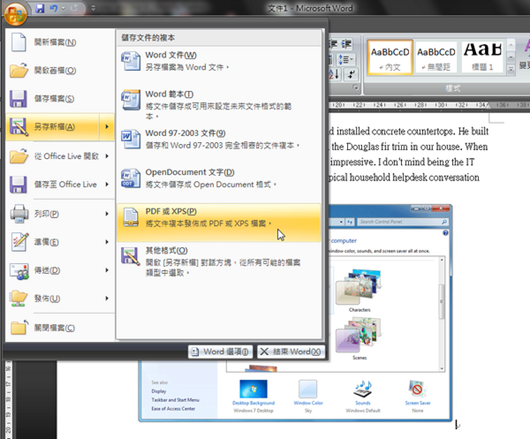
Task: Click the Redo icon in the Quick Access Toolbar
Action: point(74,8)
